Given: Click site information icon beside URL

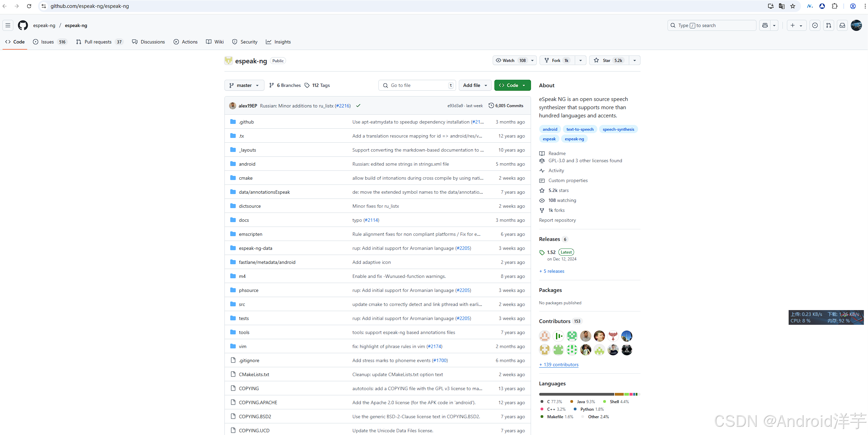Looking at the screenshot, I should pos(44,6).
